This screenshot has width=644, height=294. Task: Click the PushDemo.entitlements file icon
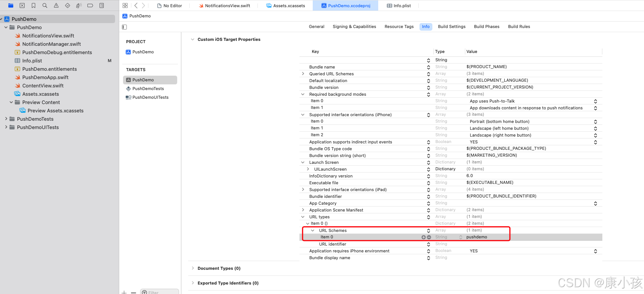click(17, 69)
